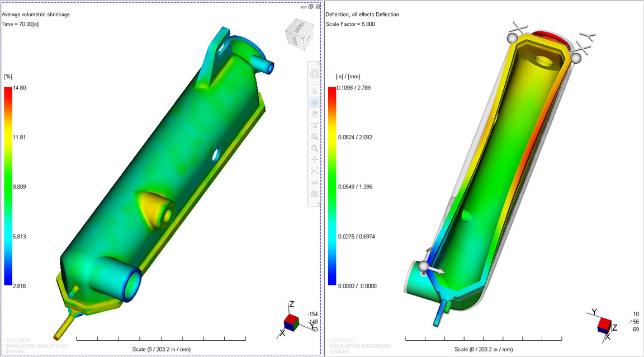Pick the Pan hand tool
The image size is (644, 357).
[x=315, y=114]
